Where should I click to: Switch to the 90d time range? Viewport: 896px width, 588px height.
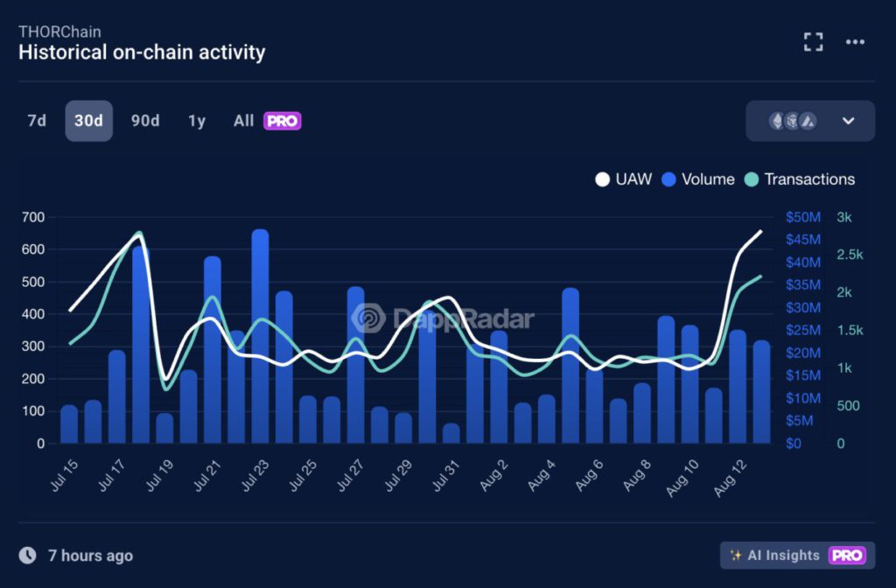click(145, 121)
